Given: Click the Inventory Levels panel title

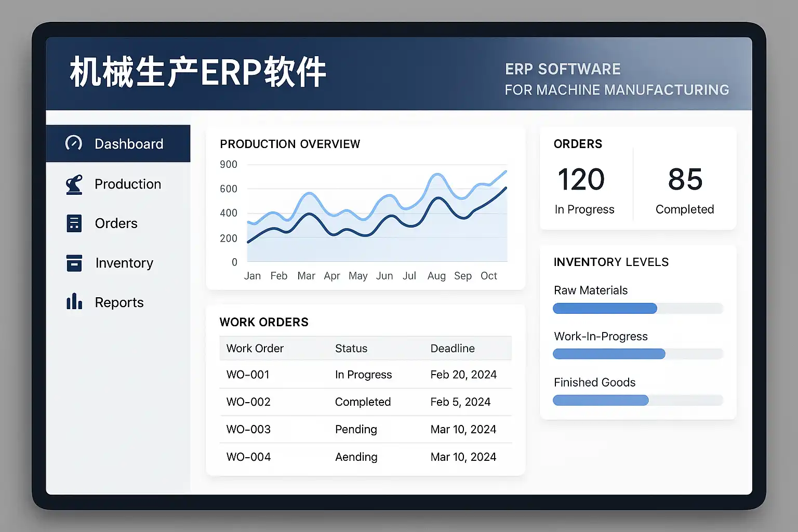Looking at the screenshot, I should (611, 262).
